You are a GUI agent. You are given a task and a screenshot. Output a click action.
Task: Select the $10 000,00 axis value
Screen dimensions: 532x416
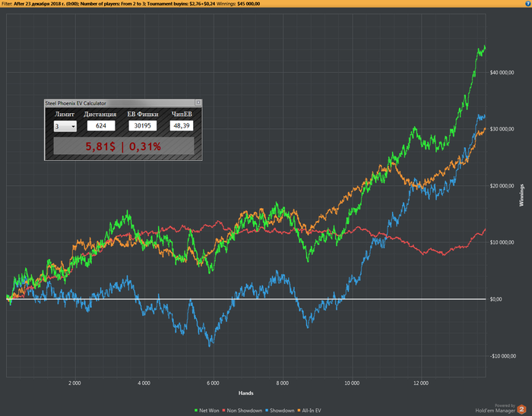click(x=502, y=242)
